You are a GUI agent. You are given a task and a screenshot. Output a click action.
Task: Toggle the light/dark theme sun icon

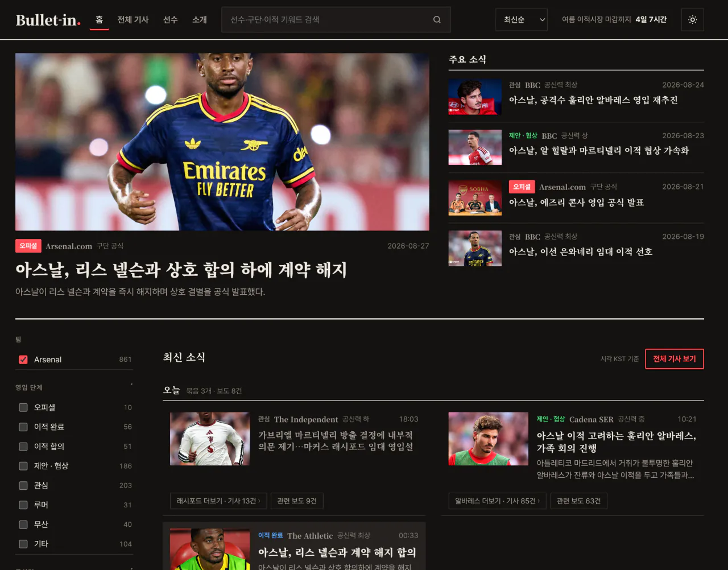coord(692,20)
